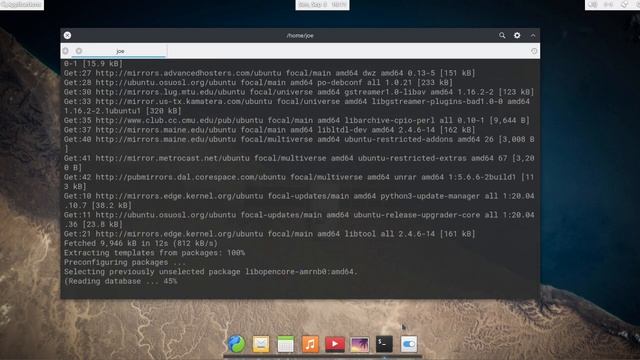Click the upward chevron in terminal header bar
This screenshot has height=360, width=640.
pos(533,36)
